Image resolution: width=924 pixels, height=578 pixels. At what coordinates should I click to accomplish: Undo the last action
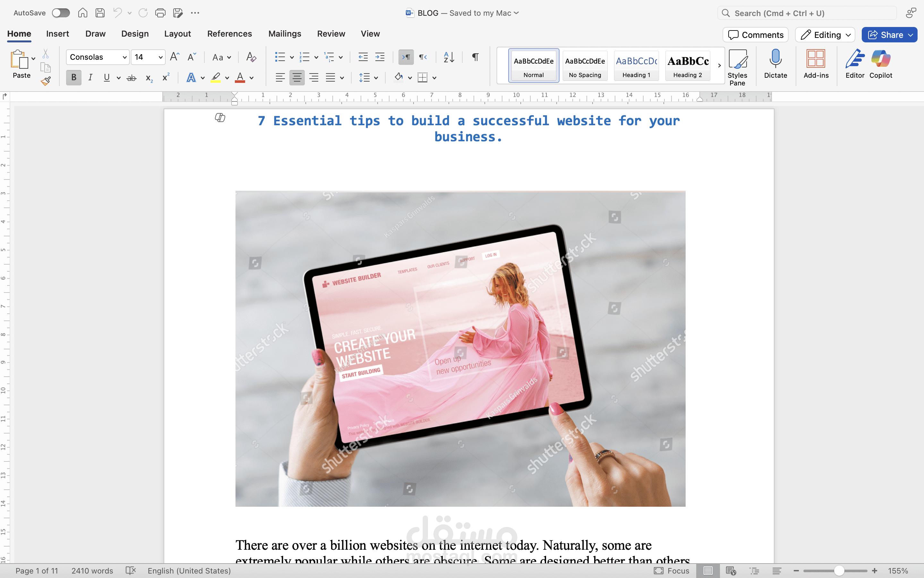coord(118,13)
